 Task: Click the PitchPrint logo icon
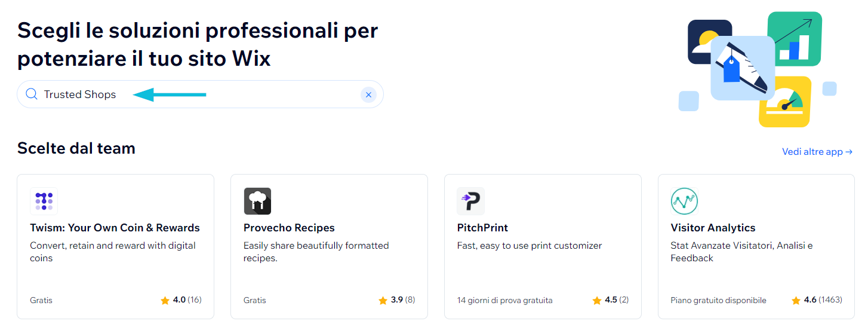coord(470,201)
